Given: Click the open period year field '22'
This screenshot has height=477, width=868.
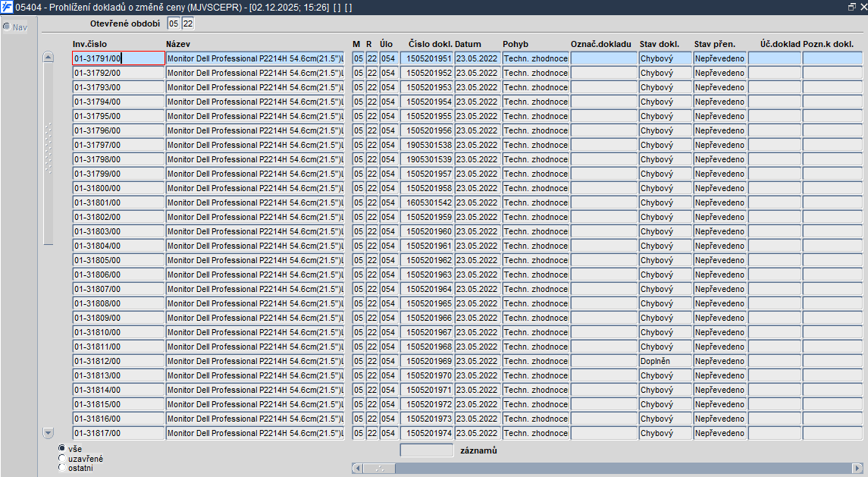Looking at the screenshot, I should point(188,24).
